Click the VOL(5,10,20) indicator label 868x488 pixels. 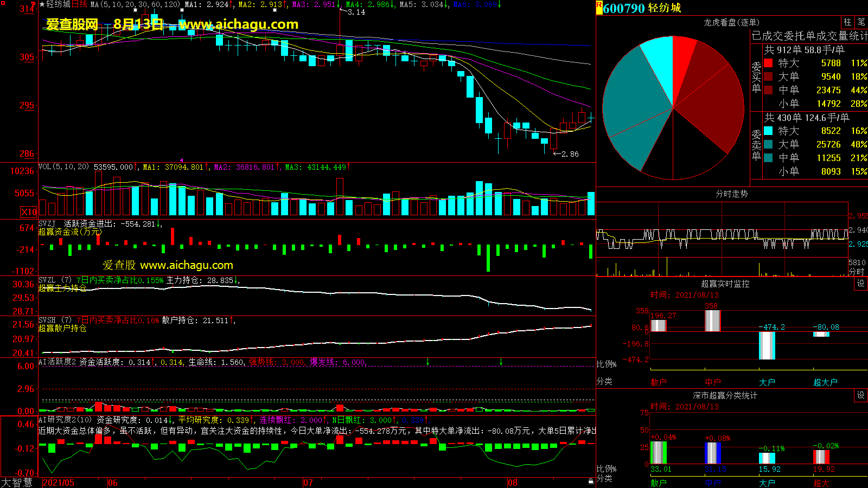(x=63, y=167)
